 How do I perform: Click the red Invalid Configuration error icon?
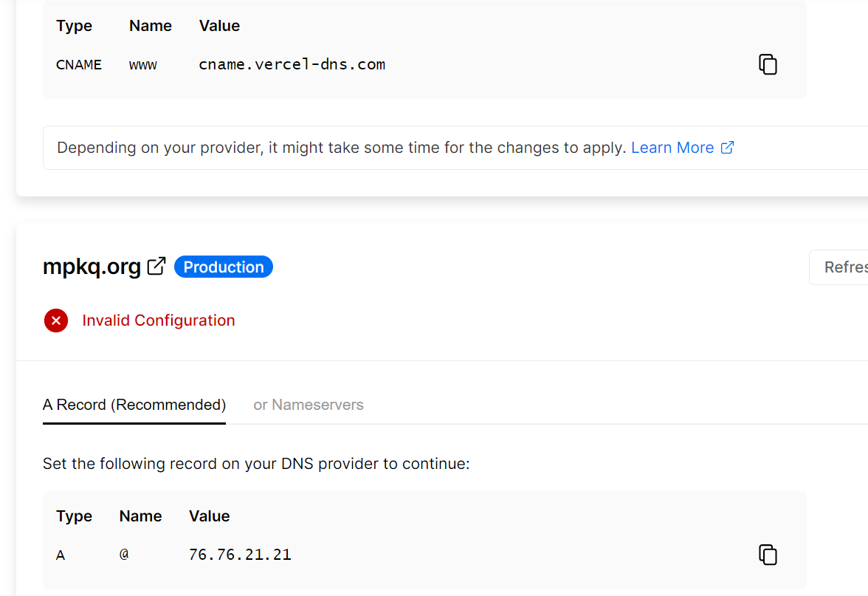click(56, 321)
